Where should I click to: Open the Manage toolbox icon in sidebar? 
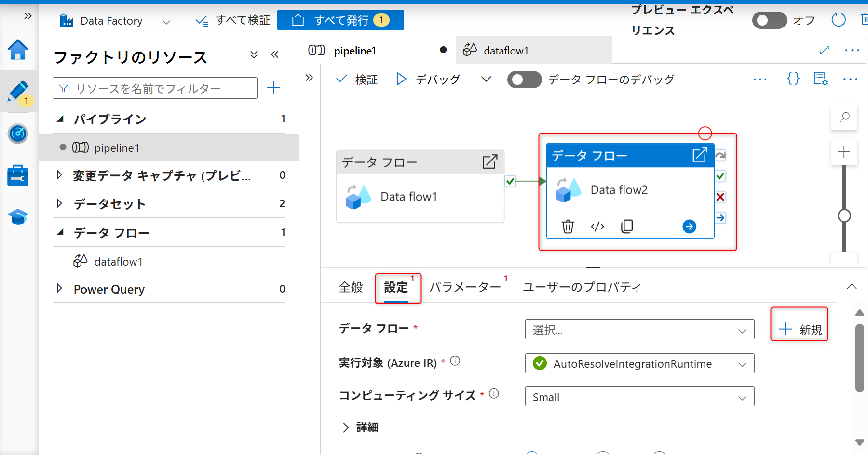click(x=18, y=175)
